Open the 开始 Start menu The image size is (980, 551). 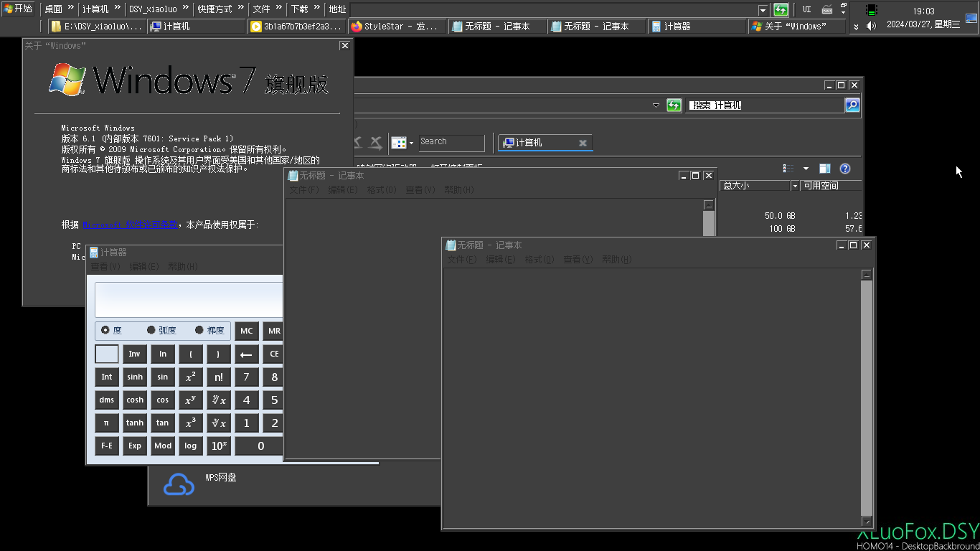coord(19,9)
